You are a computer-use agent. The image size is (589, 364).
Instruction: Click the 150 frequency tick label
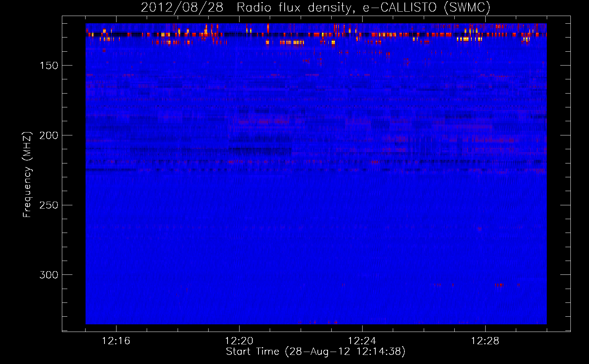(x=49, y=66)
